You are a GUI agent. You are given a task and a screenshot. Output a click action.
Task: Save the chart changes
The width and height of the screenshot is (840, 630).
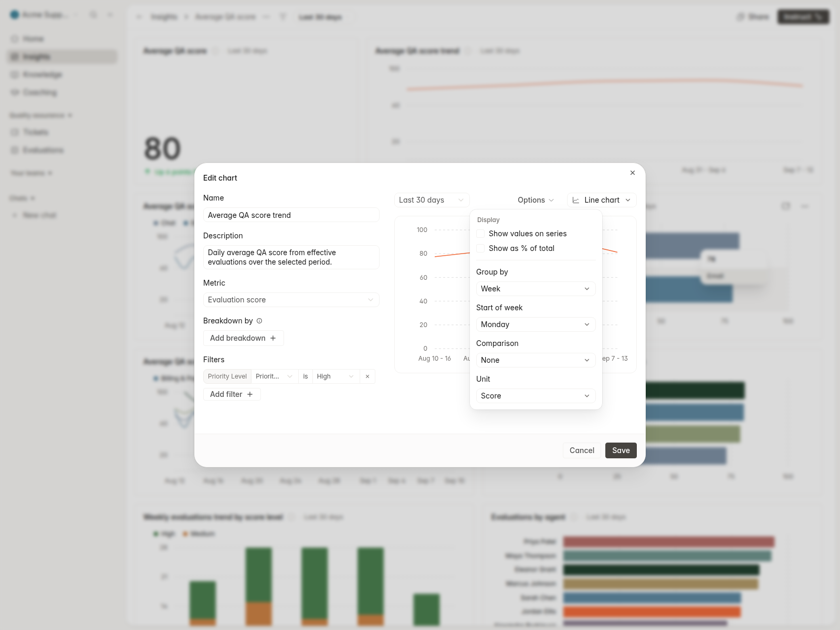tap(621, 450)
